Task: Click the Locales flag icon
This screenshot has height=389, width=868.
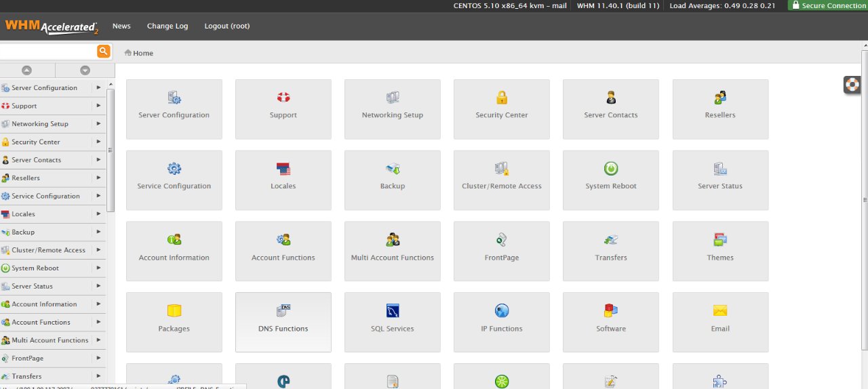Action: click(283, 169)
